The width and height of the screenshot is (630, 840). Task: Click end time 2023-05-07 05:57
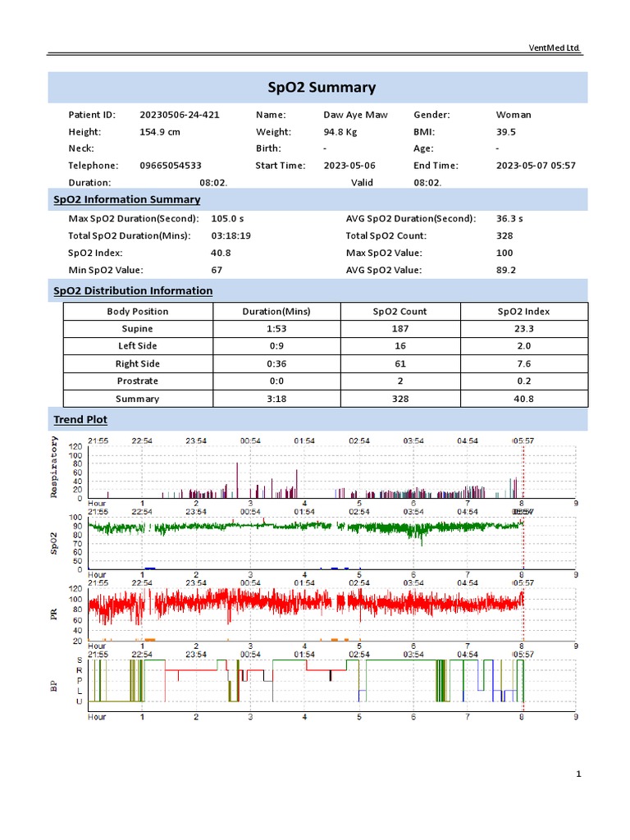[x=536, y=166]
